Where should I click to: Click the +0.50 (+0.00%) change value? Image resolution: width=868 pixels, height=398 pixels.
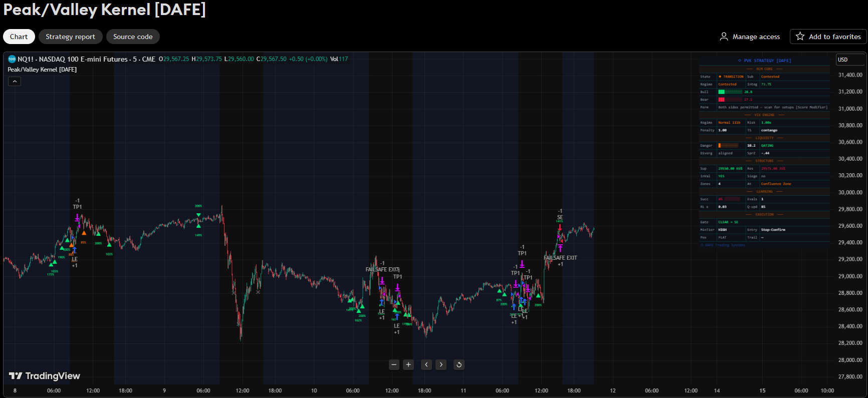click(308, 59)
